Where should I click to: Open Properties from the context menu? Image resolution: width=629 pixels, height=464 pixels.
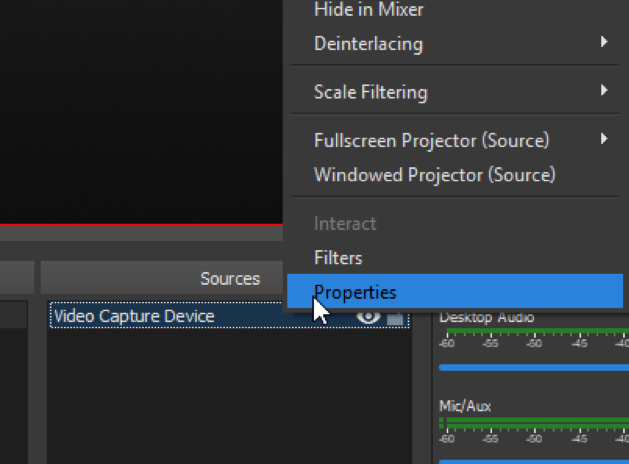click(355, 293)
